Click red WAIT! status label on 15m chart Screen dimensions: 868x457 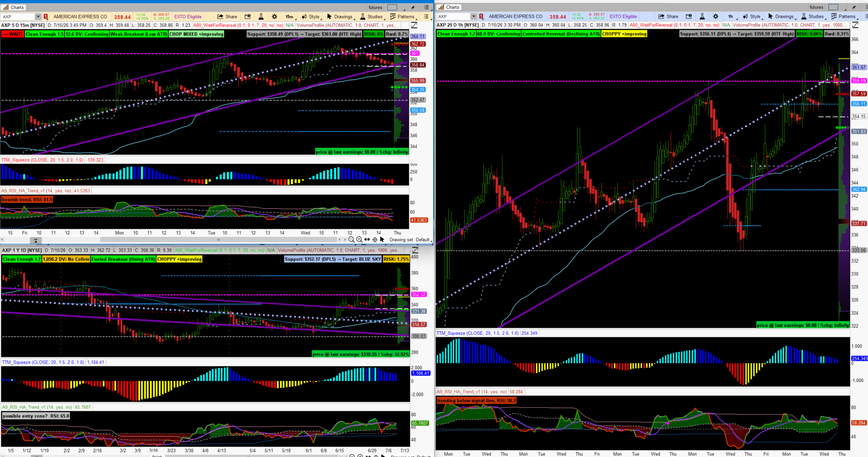[x=13, y=34]
